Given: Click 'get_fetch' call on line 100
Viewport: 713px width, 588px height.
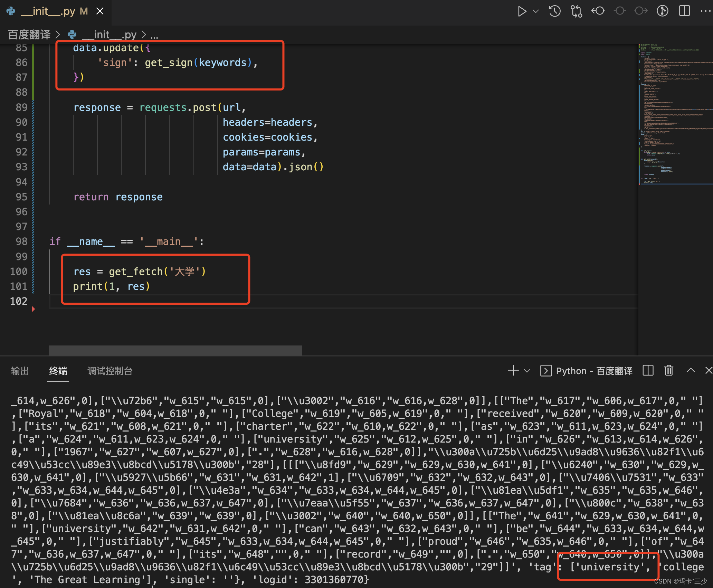Looking at the screenshot, I should click(x=136, y=272).
